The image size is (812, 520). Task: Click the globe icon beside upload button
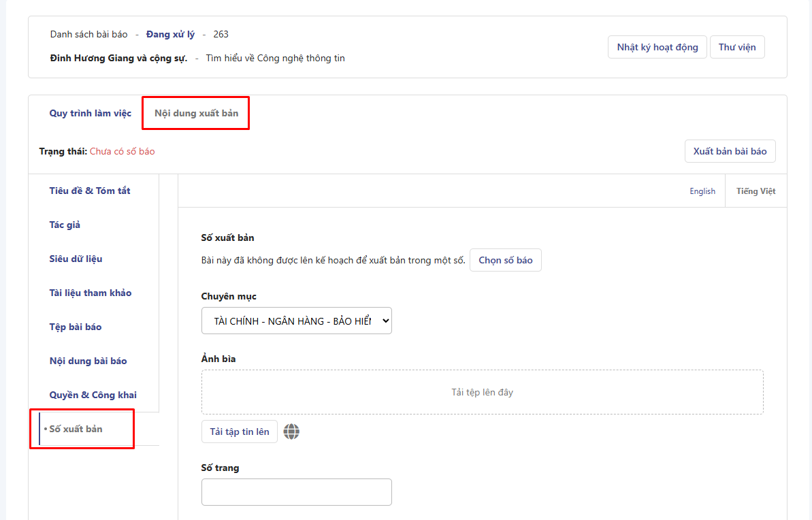[291, 432]
